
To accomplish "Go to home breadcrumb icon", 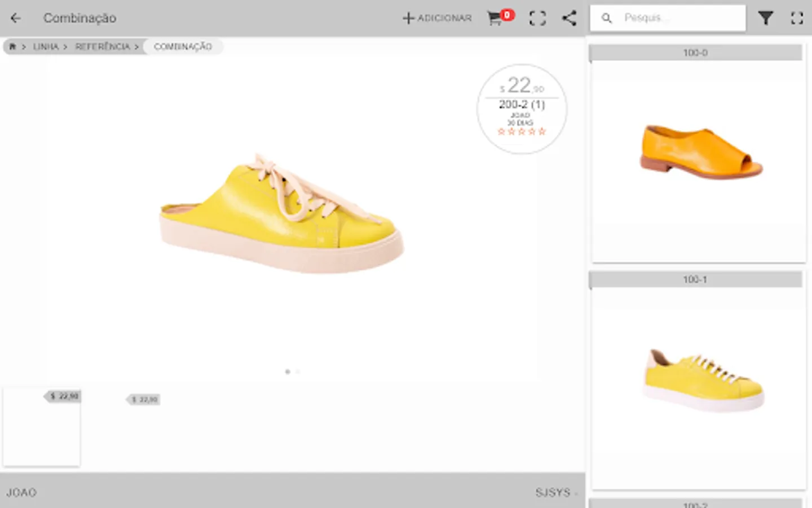I will (12, 46).
